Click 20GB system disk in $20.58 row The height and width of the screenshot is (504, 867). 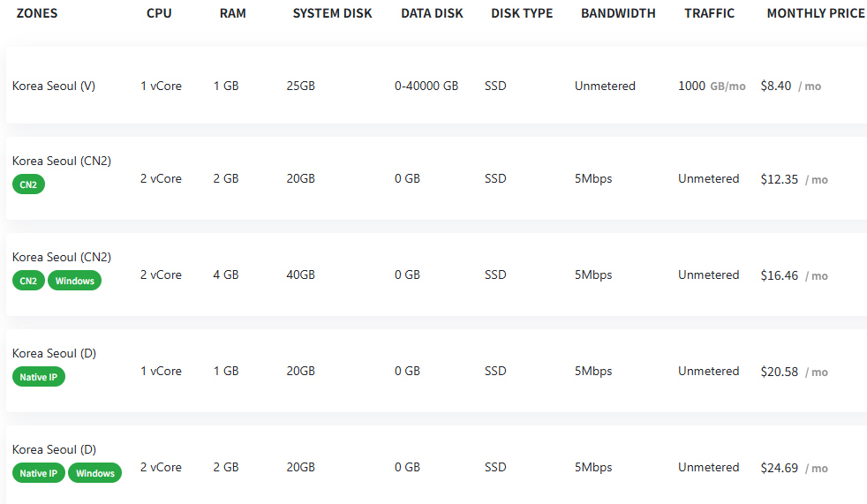pyautogui.click(x=300, y=372)
